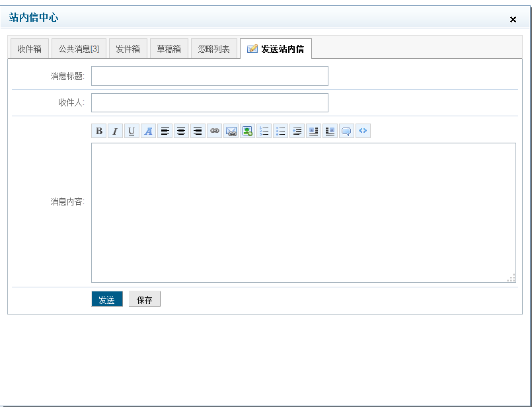Open the font style (blue A) tool
532x407 pixels.
pos(148,131)
